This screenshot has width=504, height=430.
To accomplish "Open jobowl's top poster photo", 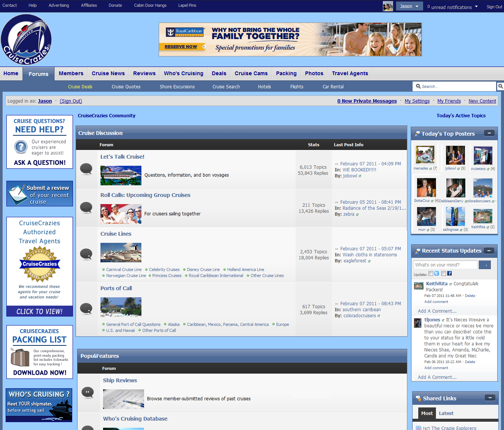I will pyautogui.click(x=455, y=155).
